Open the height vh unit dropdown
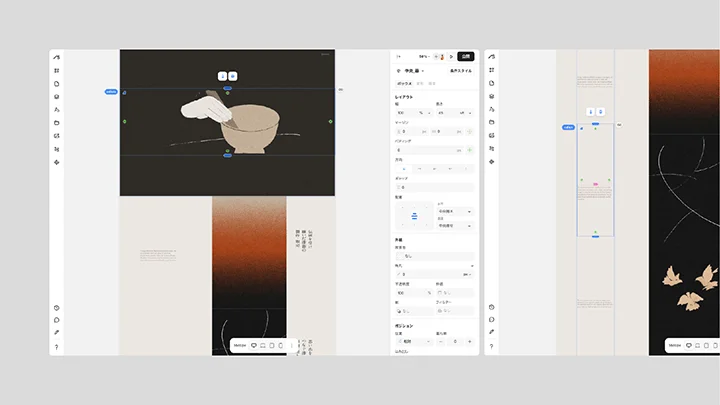Screen dimensions: 720x405 pos(466,113)
